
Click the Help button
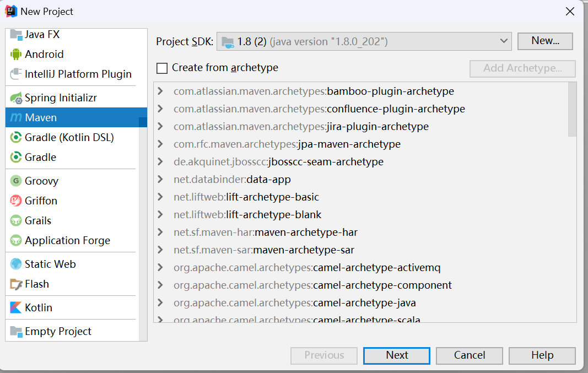click(x=542, y=355)
